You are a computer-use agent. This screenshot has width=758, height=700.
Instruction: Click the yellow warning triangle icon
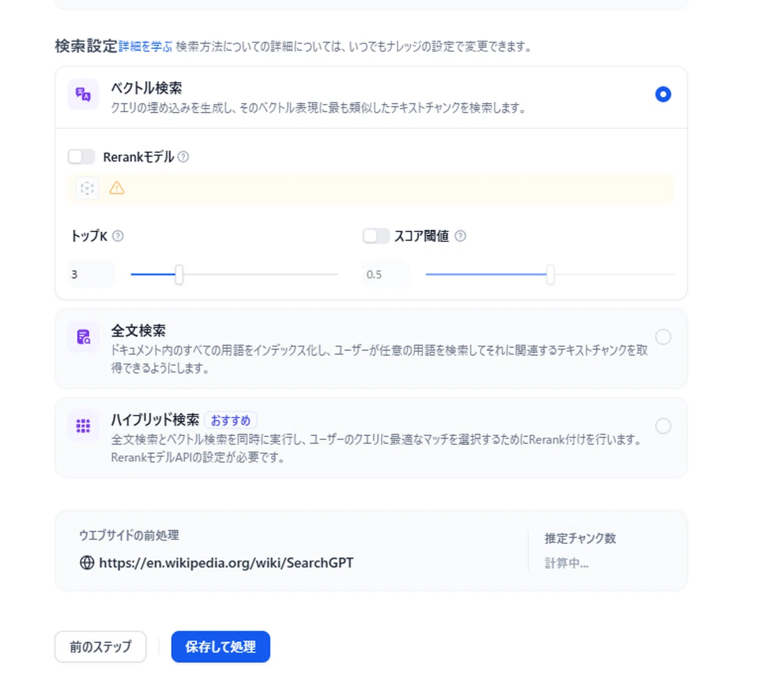click(117, 188)
